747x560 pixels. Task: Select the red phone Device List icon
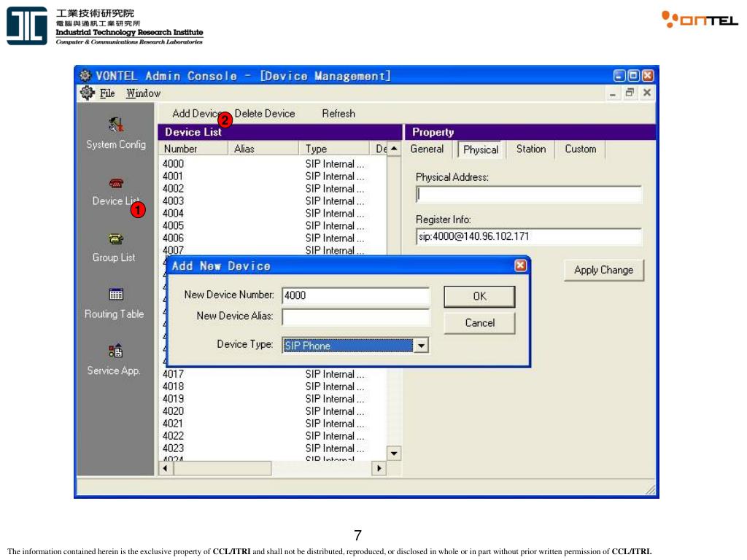116,183
